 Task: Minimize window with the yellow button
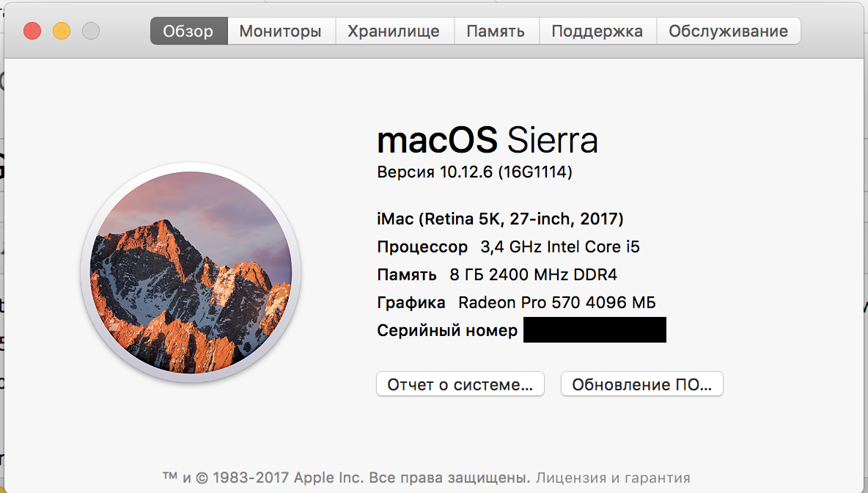(x=62, y=31)
